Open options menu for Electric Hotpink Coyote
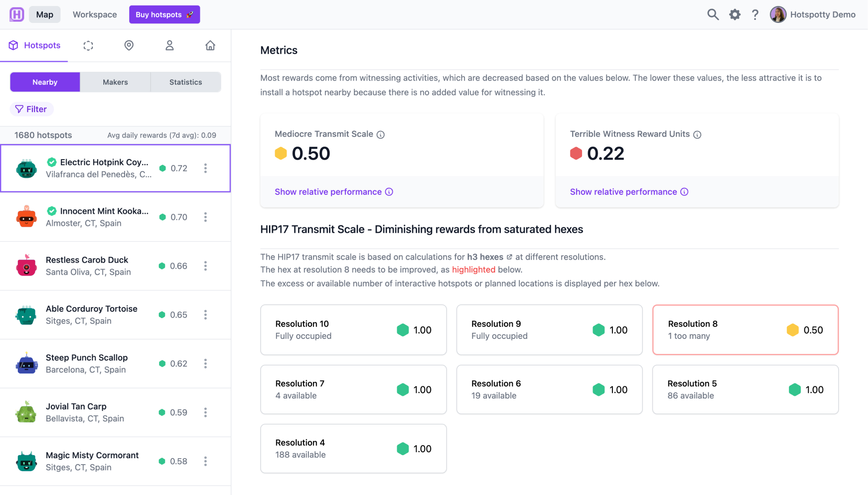 click(205, 168)
